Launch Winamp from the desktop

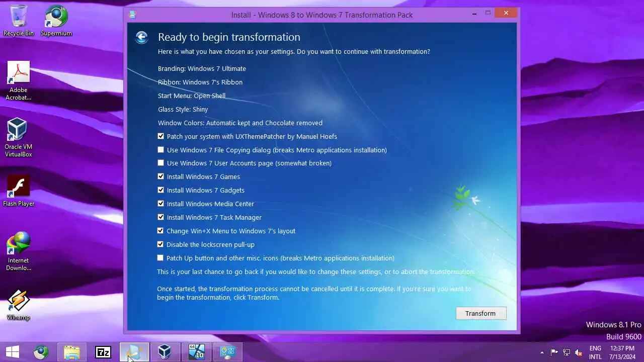pyautogui.click(x=19, y=305)
